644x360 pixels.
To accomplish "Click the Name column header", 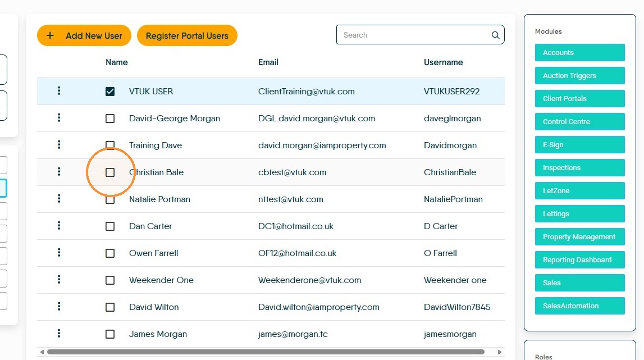I will click(x=117, y=62).
